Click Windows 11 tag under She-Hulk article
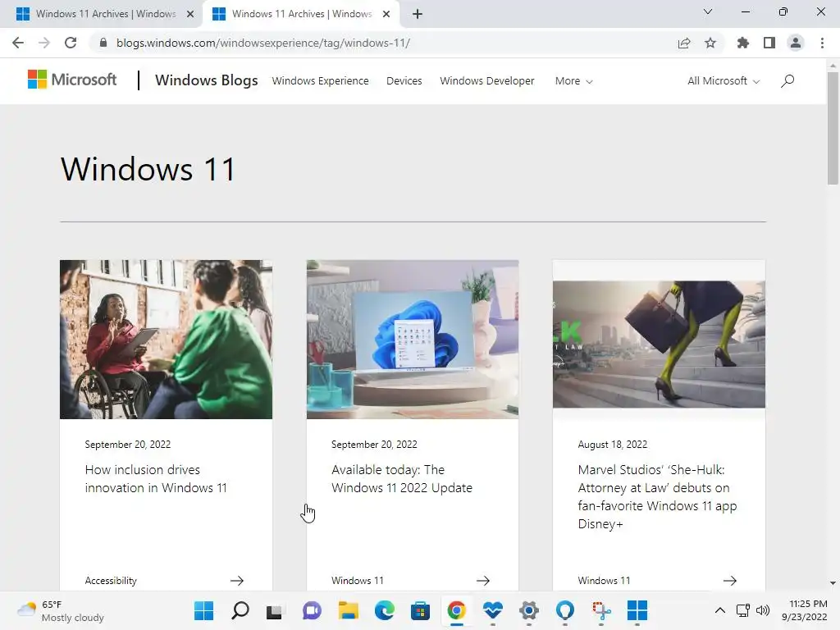Image resolution: width=840 pixels, height=630 pixels. (604, 580)
